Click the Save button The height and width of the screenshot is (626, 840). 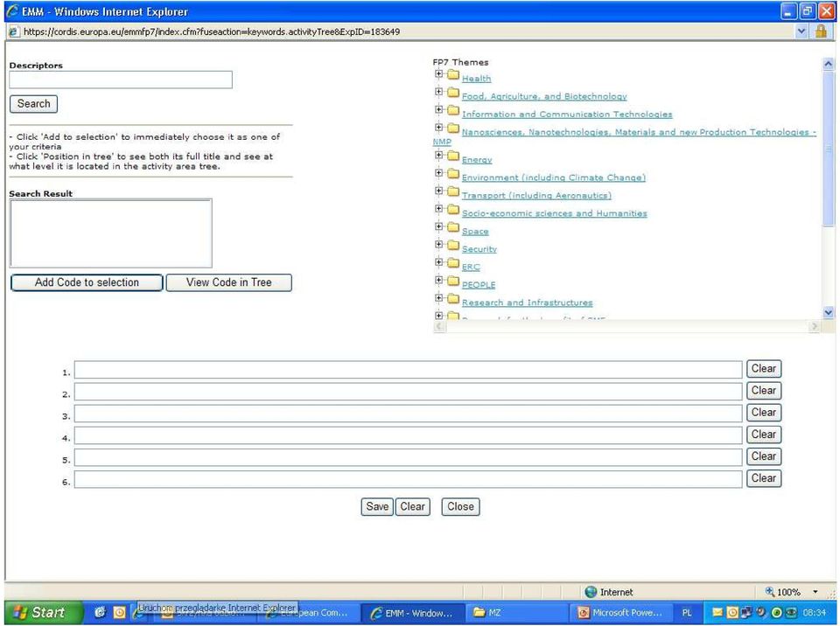[377, 506]
